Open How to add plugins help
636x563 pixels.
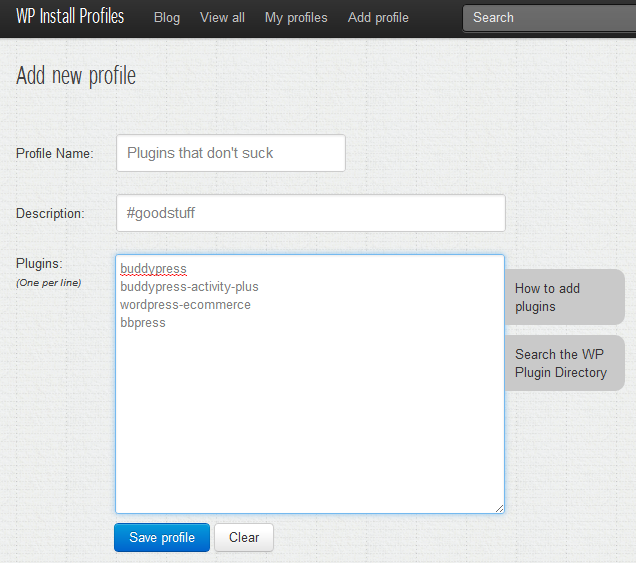click(x=564, y=297)
